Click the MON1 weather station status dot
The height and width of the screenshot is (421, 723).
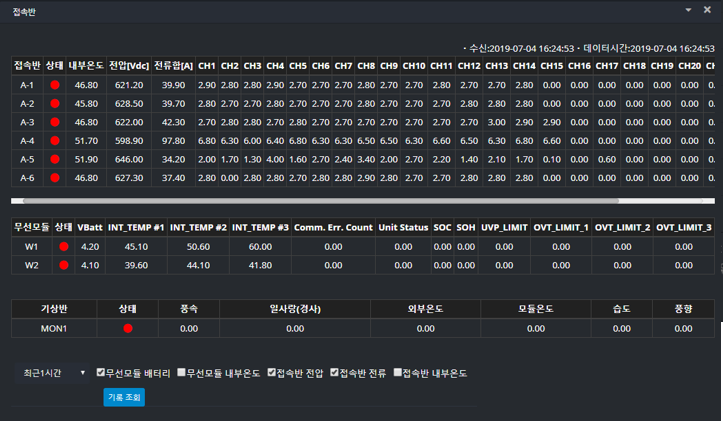[128, 328]
